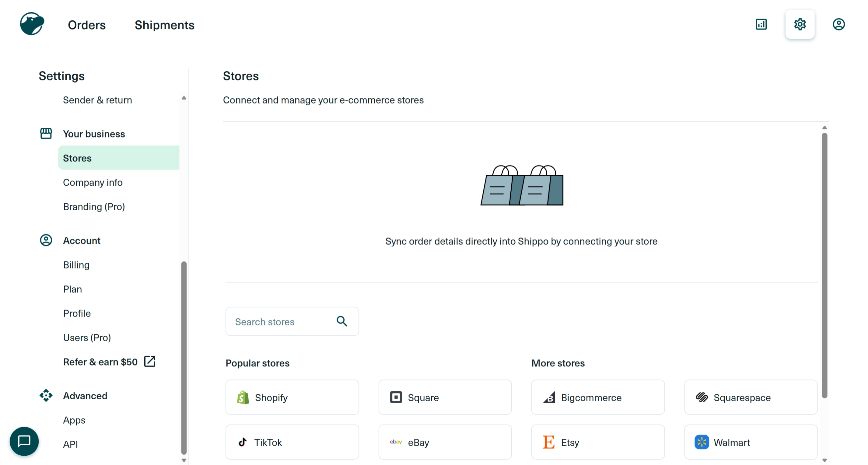Select Stores in the sidebar
Image resolution: width=868 pixels, height=465 pixels.
pos(119,158)
